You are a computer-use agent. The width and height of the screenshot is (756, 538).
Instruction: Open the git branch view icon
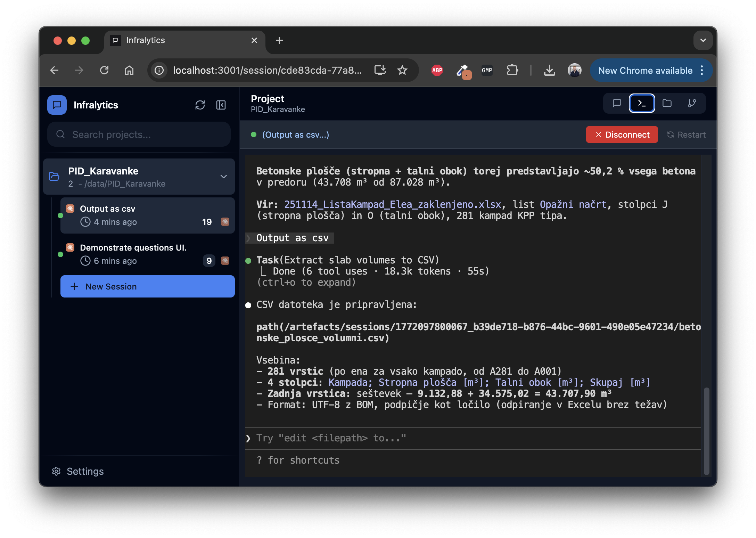pyautogui.click(x=692, y=103)
